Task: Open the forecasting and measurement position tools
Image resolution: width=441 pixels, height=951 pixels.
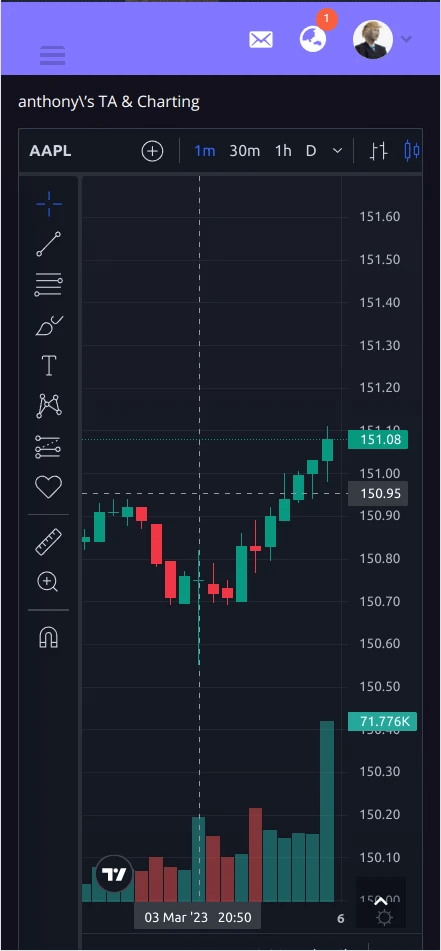Action: click(x=49, y=446)
